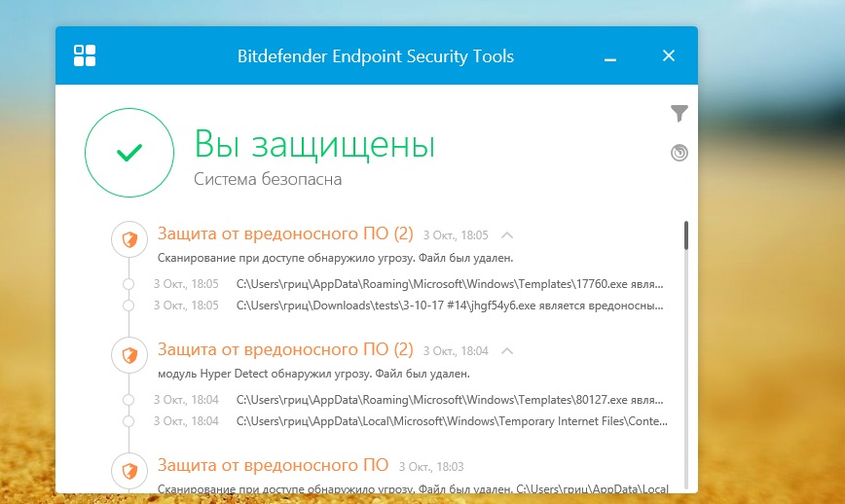Click the 'Вы защищены' status heading
Viewport: 845px width, 504px height.
pos(314,145)
